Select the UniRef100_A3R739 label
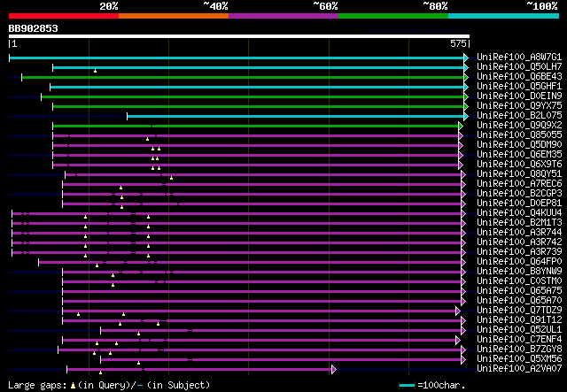 pyautogui.click(x=519, y=252)
